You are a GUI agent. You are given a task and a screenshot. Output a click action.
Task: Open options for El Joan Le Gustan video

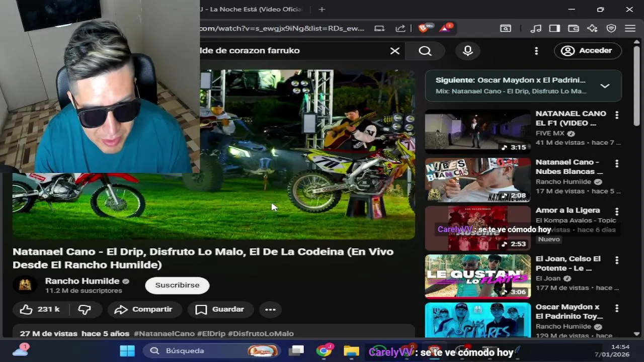(x=617, y=260)
